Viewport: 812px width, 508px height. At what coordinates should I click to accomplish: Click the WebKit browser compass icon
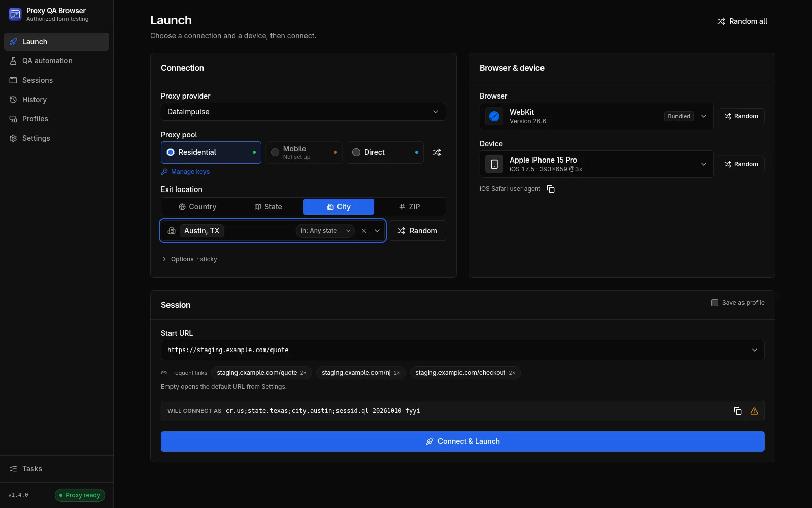[x=494, y=116]
